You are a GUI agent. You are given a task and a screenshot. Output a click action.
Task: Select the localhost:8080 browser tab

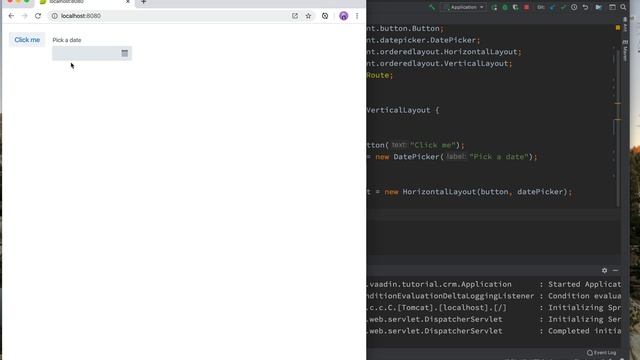coord(85,2)
